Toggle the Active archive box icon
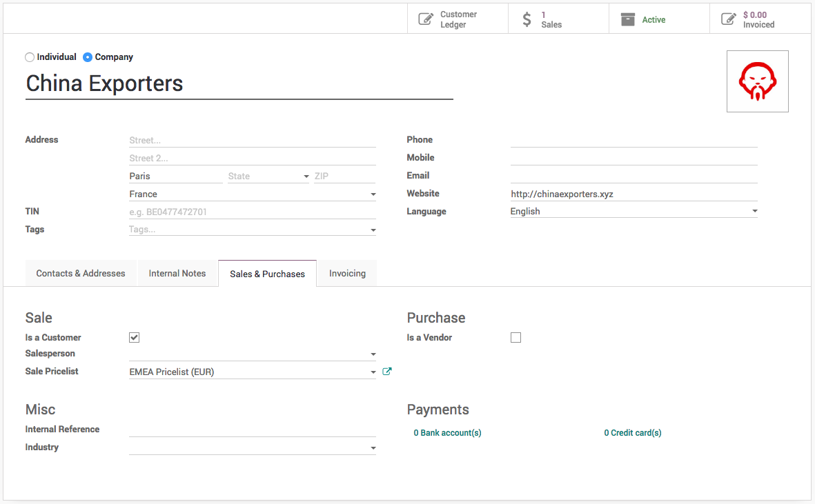Screen dimensions: 815x504 [x=627, y=19]
